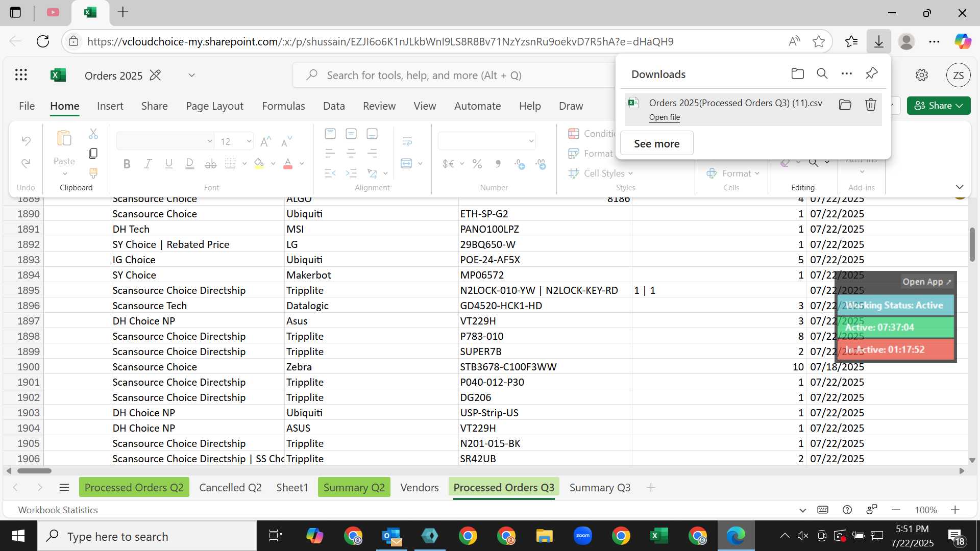Open the File menu
Viewport: 980px width, 551px height.
tap(27, 106)
